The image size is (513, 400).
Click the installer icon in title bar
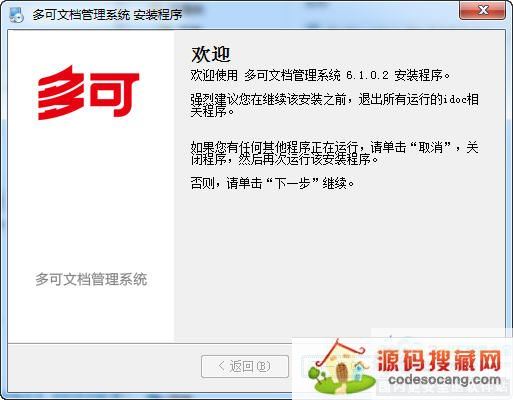(x=16, y=15)
